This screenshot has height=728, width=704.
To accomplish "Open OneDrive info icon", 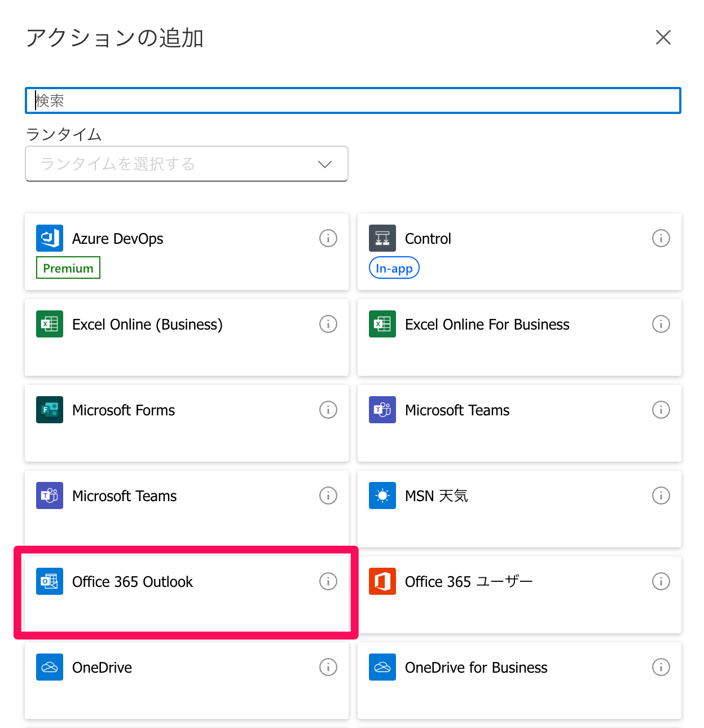I will pos(328,667).
